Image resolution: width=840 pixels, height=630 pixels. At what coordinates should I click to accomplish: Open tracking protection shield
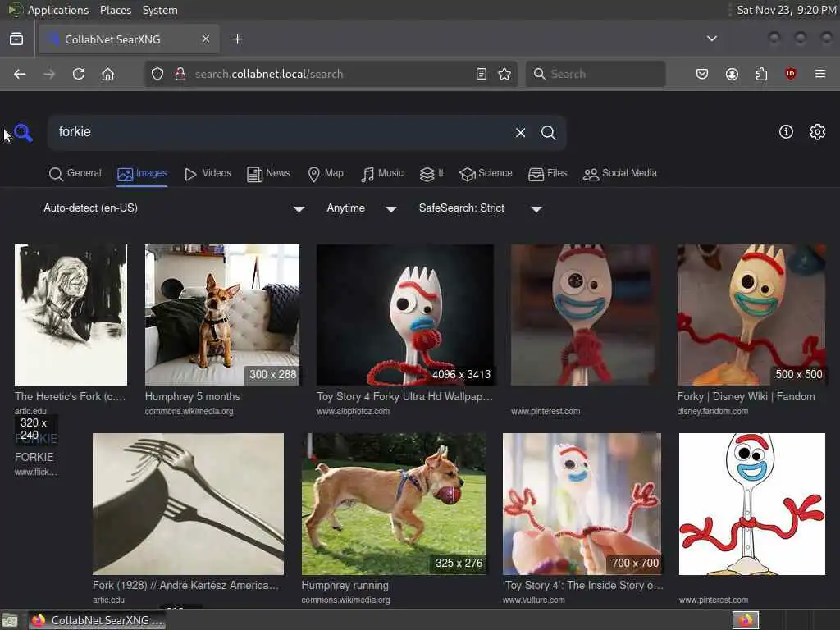pos(157,74)
